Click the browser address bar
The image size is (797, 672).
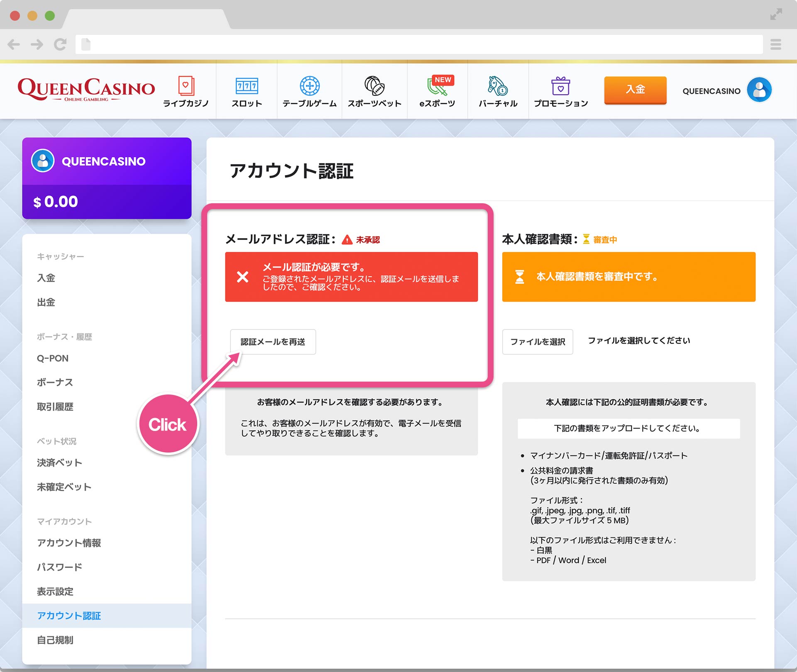419,44
